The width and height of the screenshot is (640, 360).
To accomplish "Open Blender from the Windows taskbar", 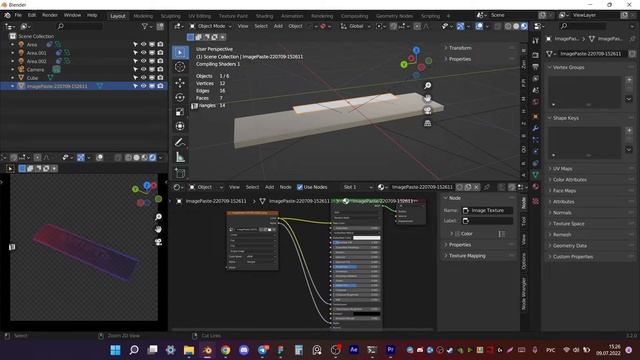I will click(x=207, y=350).
